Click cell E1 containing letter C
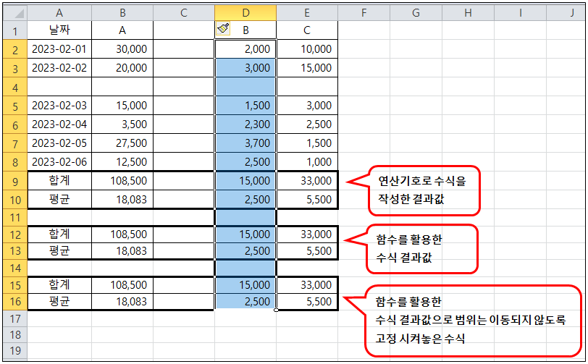This screenshot has width=588, height=364. click(307, 30)
